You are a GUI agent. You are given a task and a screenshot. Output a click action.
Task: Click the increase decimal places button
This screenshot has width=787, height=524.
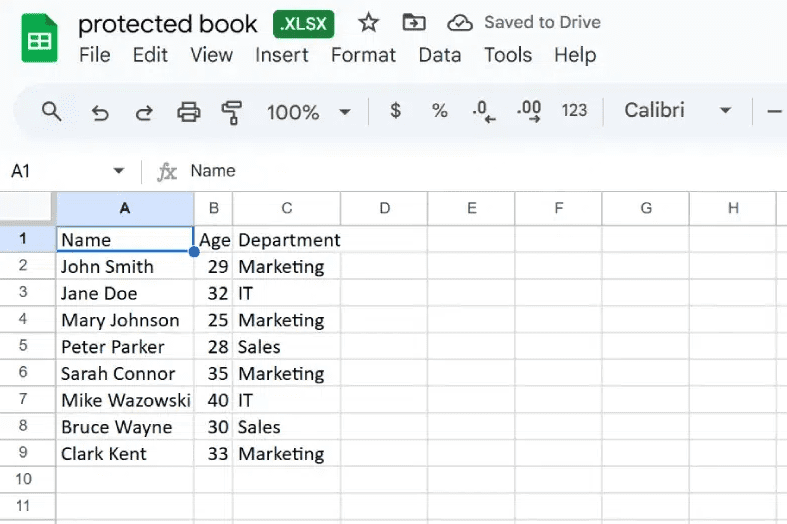point(528,111)
